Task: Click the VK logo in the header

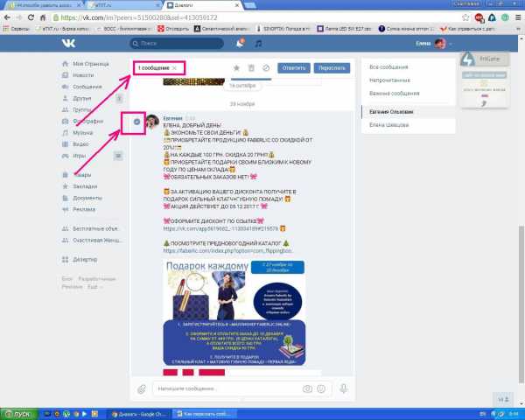Action: pos(68,43)
